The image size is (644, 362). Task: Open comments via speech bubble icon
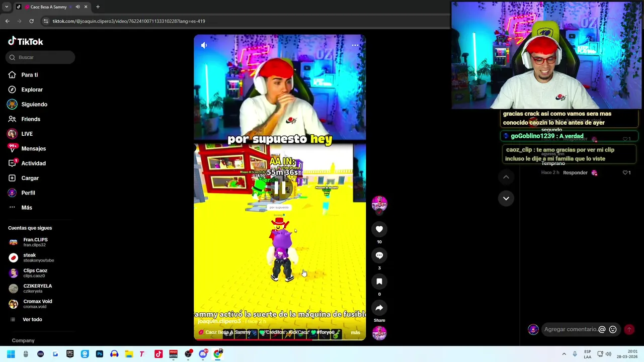pyautogui.click(x=379, y=255)
